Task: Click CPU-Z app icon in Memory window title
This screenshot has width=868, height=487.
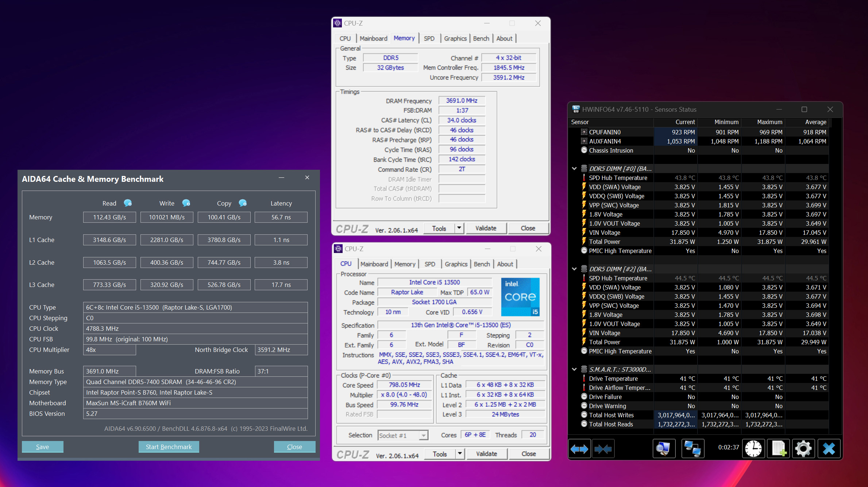Action: 338,23
